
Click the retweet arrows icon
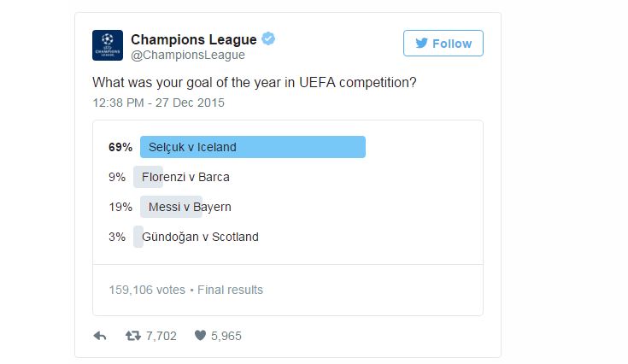coord(133,336)
